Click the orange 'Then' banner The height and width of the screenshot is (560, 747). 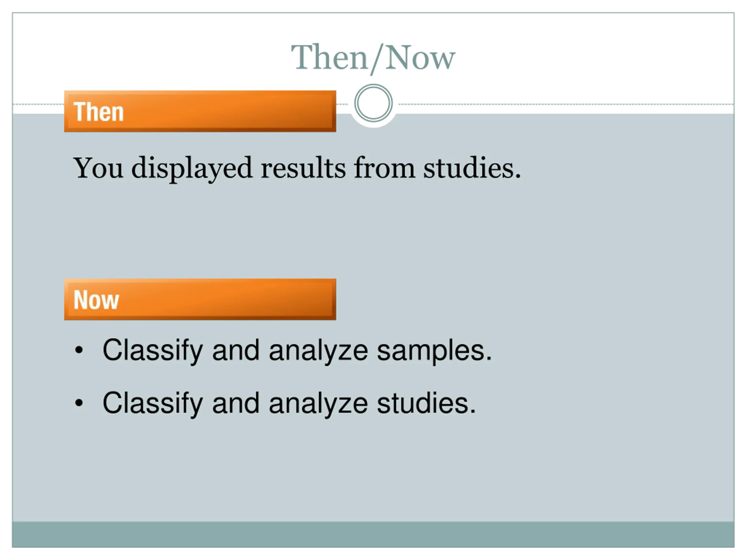(x=200, y=111)
